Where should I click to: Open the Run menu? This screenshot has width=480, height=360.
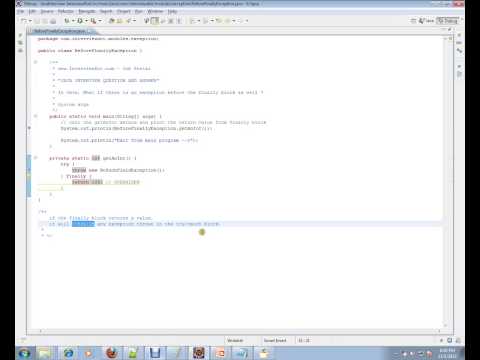(x=139, y=11)
